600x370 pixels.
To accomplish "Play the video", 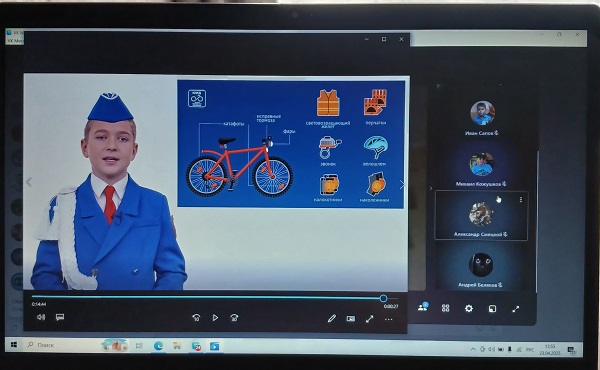I will coord(215,318).
